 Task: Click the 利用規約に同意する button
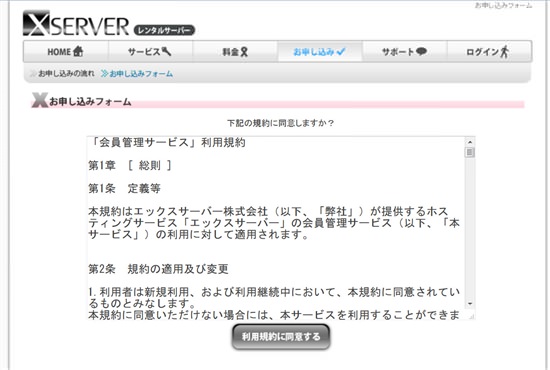point(281,337)
